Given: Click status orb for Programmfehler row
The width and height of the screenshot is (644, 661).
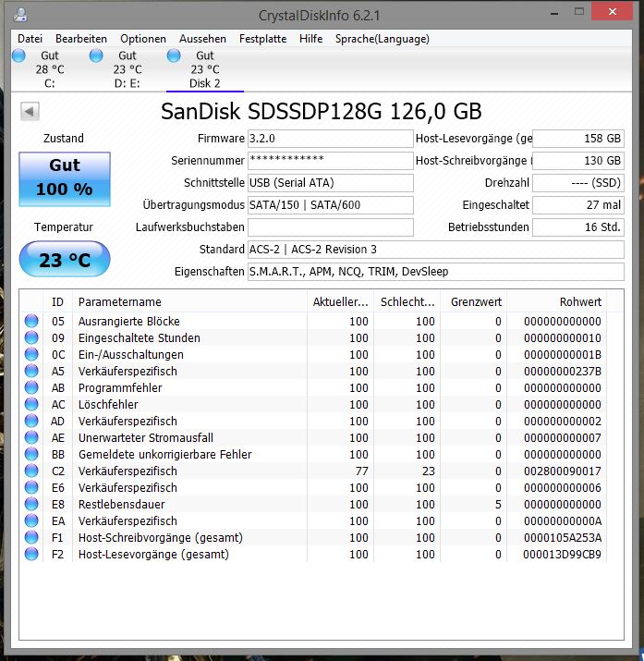Looking at the screenshot, I should [31, 388].
